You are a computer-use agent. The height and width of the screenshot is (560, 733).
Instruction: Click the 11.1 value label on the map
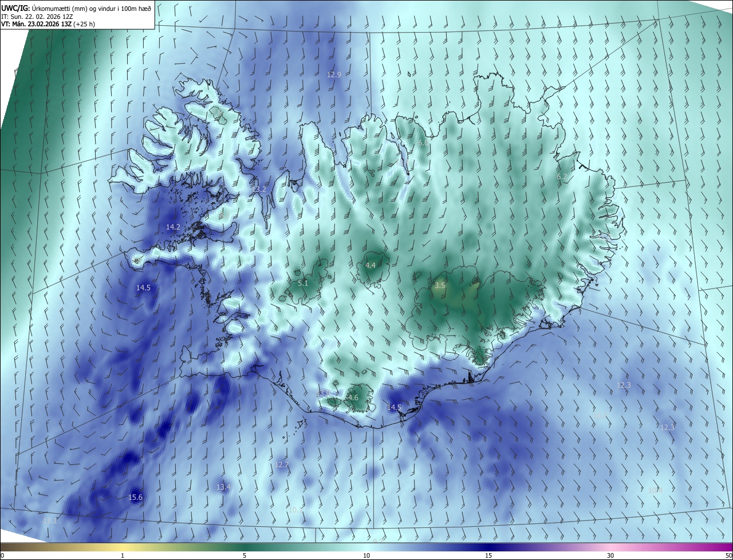(x=50, y=522)
